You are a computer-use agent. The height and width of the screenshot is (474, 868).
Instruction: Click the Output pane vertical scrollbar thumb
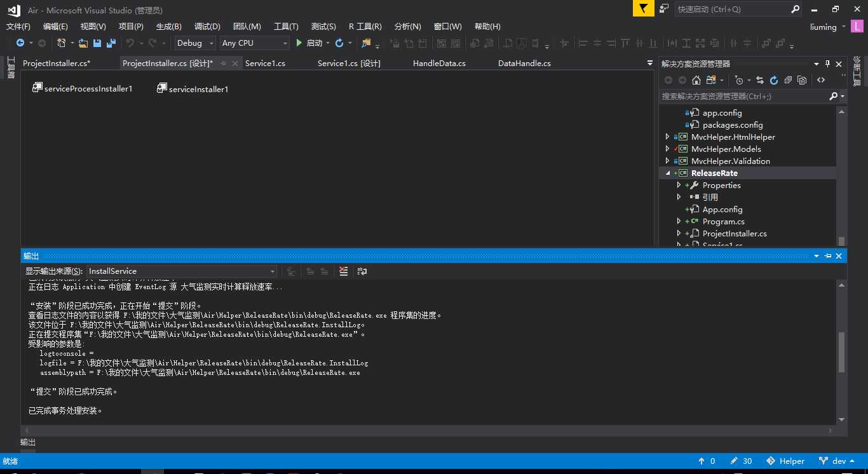click(841, 352)
